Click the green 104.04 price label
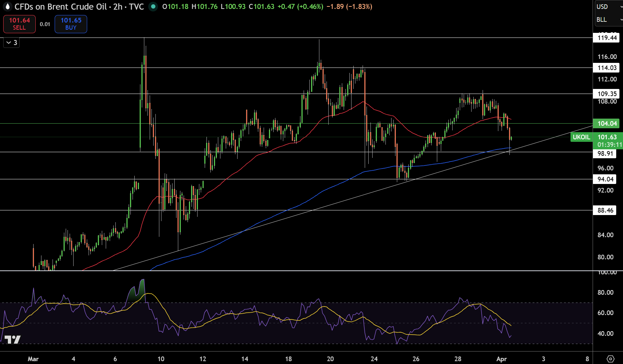Image resolution: width=623 pixels, height=364 pixels. (606, 124)
